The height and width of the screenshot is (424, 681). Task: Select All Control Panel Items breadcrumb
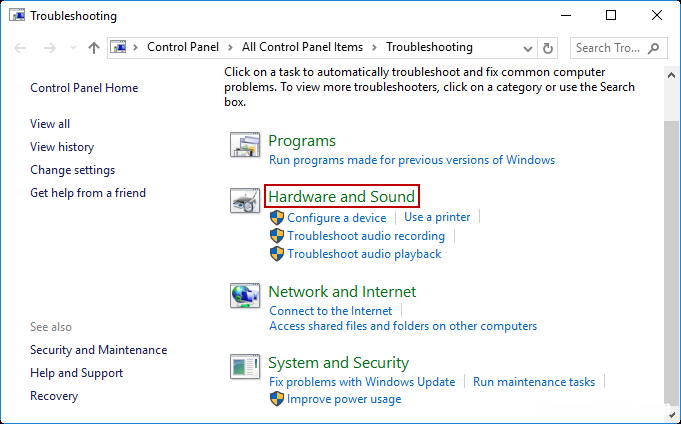coord(302,47)
